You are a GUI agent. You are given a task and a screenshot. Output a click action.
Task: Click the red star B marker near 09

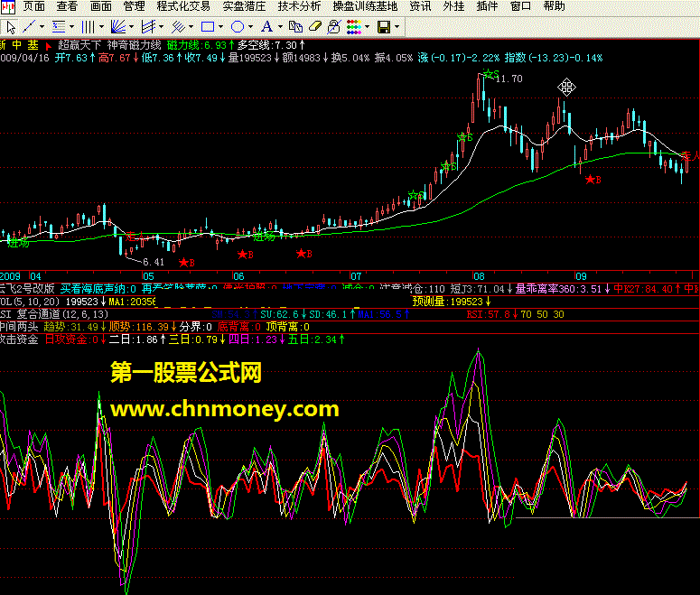[593, 180]
